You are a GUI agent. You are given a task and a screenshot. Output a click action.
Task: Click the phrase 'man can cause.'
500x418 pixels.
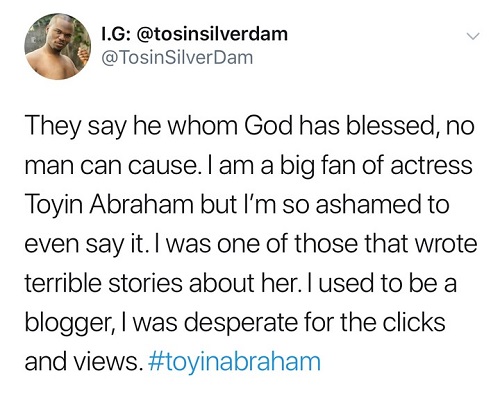coord(111,167)
